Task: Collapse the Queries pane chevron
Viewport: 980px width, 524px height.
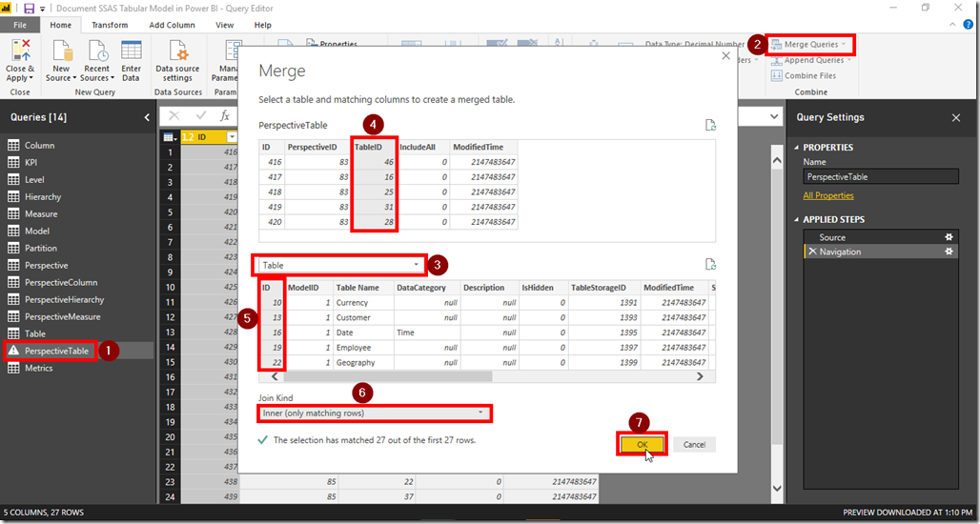Action: tap(147, 117)
